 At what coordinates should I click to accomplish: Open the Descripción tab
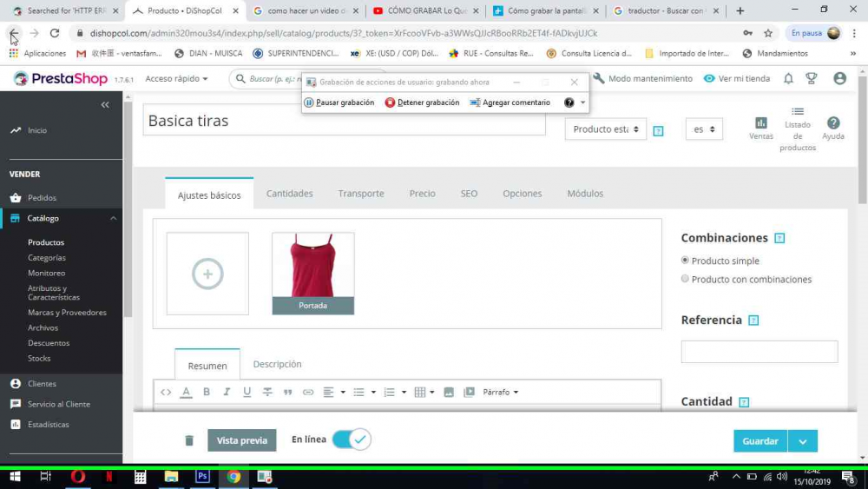pyautogui.click(x=277, y=364)
